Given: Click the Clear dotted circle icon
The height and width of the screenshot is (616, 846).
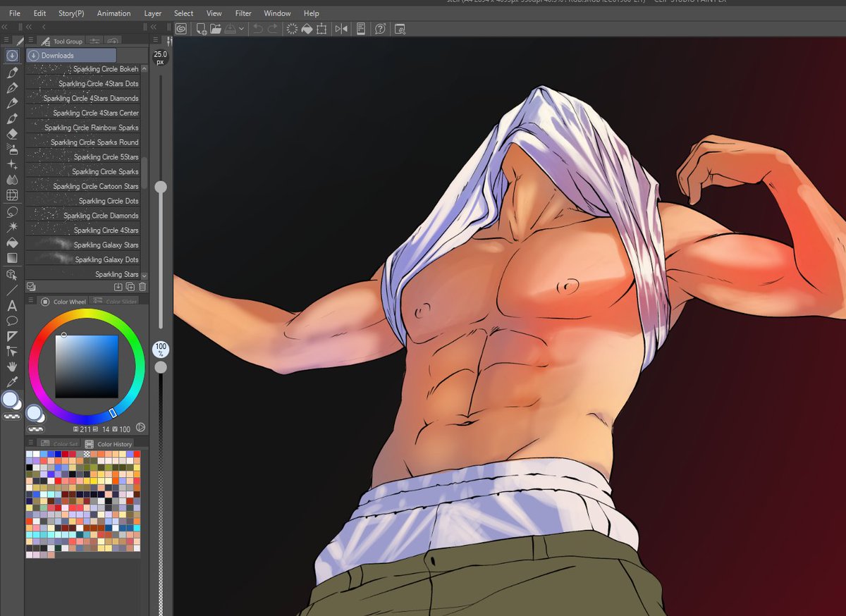Looking at the screenshot, I should 292,29.
